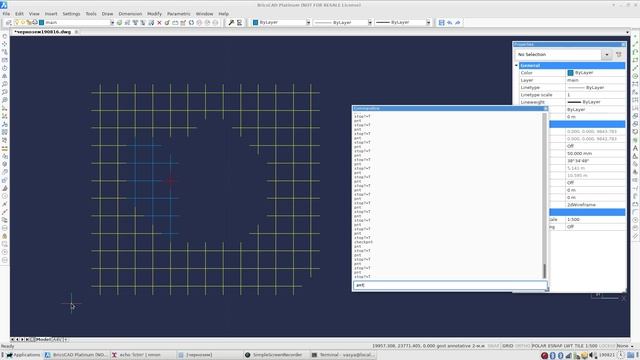Open the Applications menu in taskbar
This screenshot has height=360, width=640.
point(22,355)
